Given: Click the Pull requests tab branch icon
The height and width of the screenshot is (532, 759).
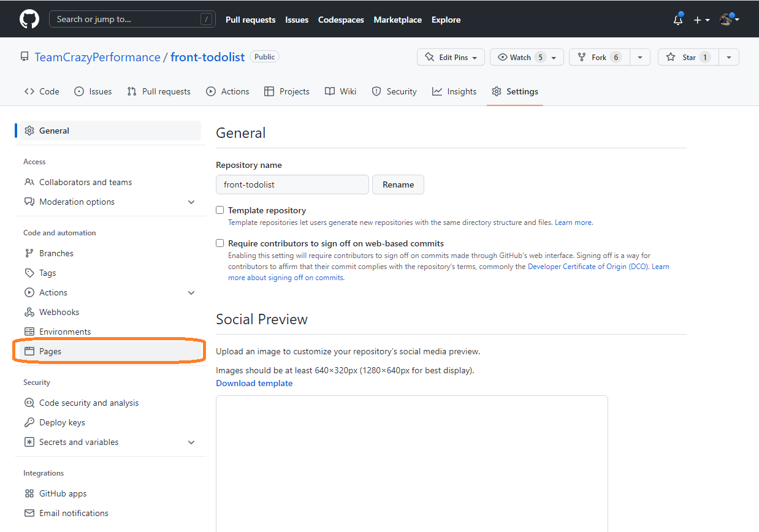Looking at the screenshot, I should tap(132, 91).
